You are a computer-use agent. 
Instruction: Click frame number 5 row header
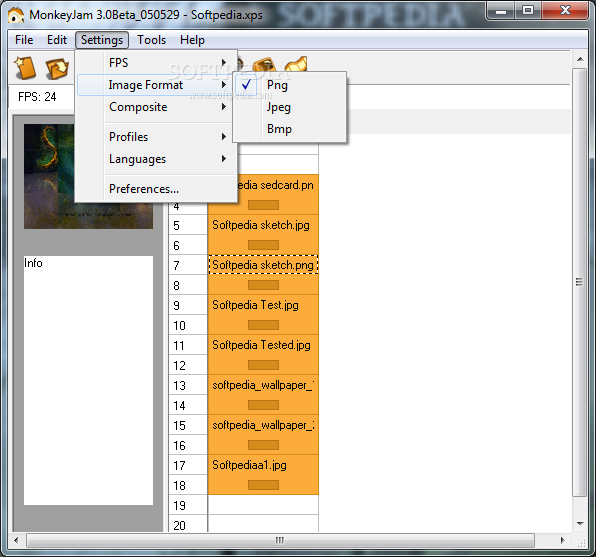tap(188, 225)
